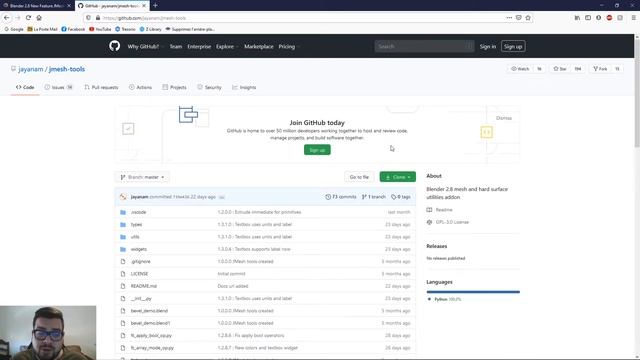
Task: Focus the GitHub search field
Action: pyautogui.click(x=424, y=47)
